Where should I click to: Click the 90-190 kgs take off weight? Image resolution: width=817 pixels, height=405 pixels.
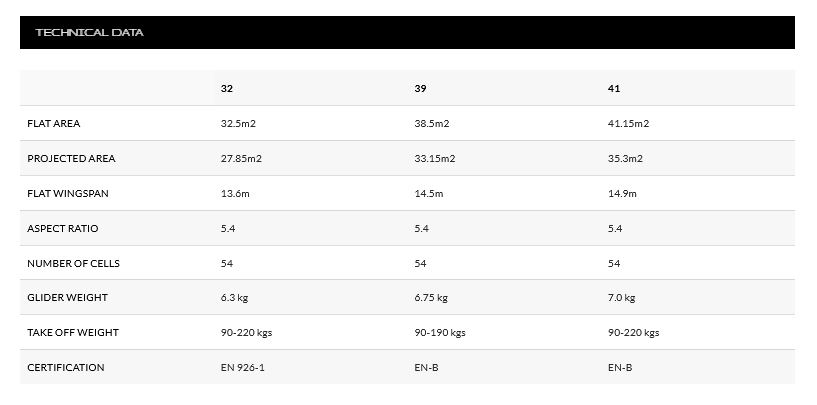click(x=440, y=333)
